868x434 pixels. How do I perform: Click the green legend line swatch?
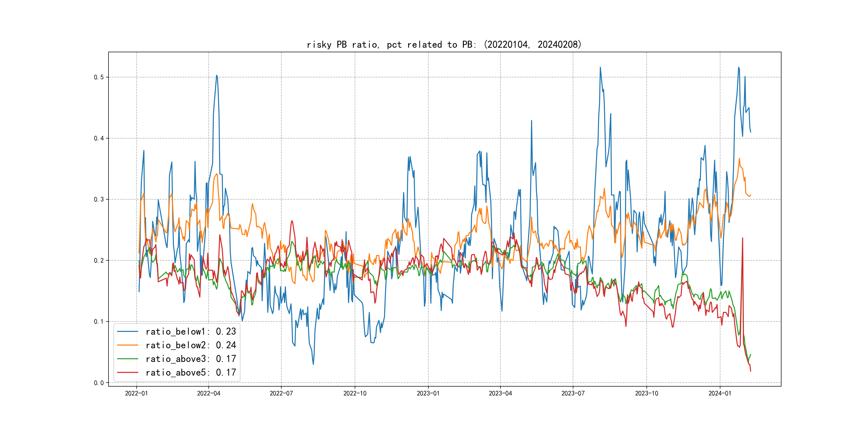tap(127, 359)
